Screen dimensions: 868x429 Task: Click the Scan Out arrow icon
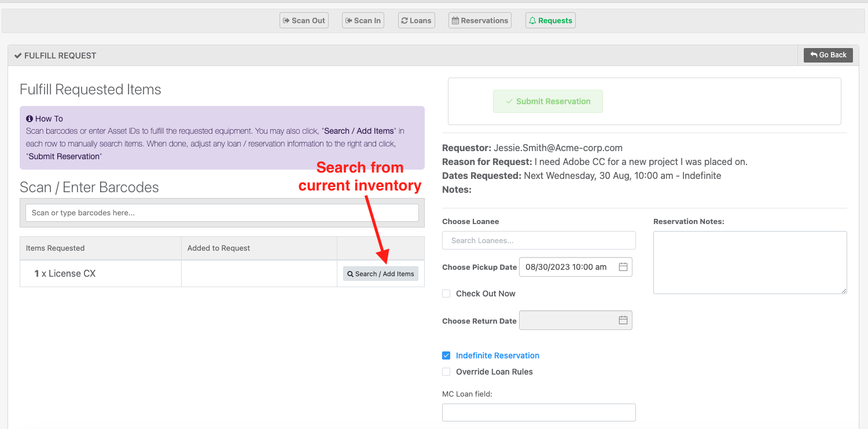pyautogui.click(x=286, y=20)
